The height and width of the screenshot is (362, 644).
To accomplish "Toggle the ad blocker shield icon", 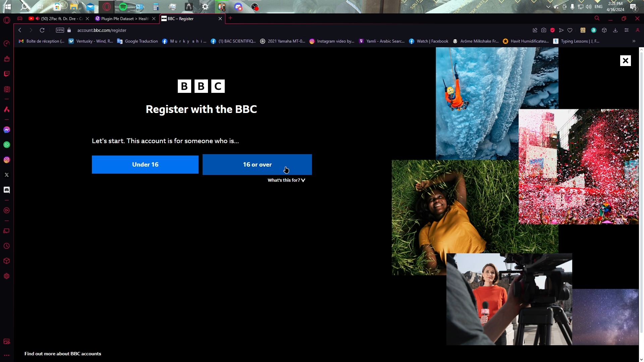I will [x=552, y=30].
